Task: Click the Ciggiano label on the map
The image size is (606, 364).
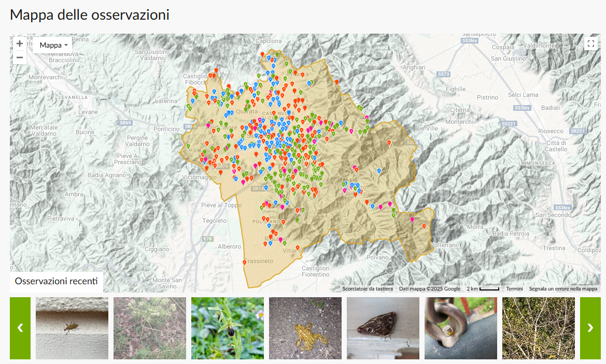Action: (x=157, y=250)
